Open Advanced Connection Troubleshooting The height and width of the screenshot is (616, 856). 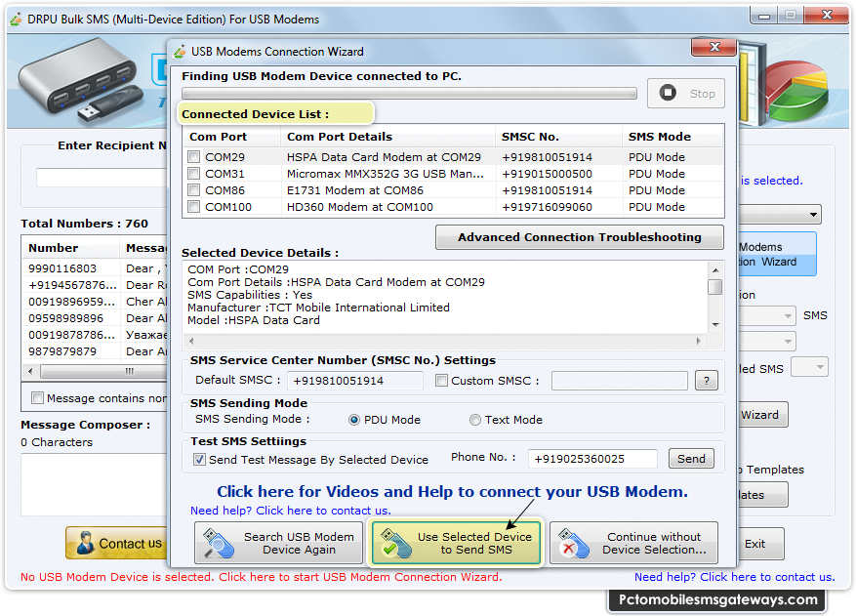(x=579, y=237)
